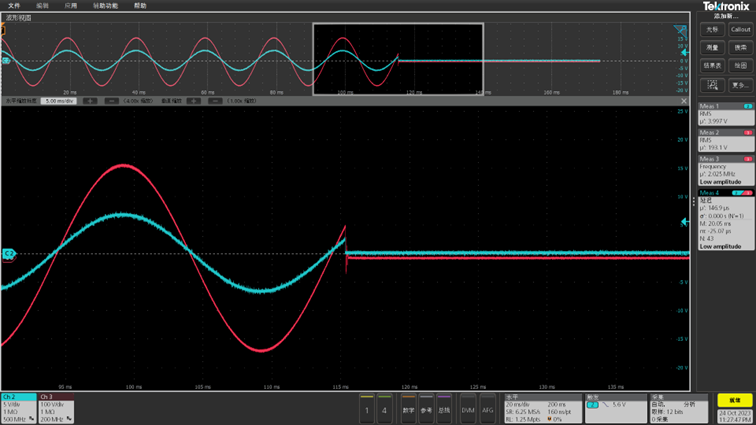This screenshot has height=425, width=756.
Task: Click the 光标 (Cursors) button
Action: [712, 29]
